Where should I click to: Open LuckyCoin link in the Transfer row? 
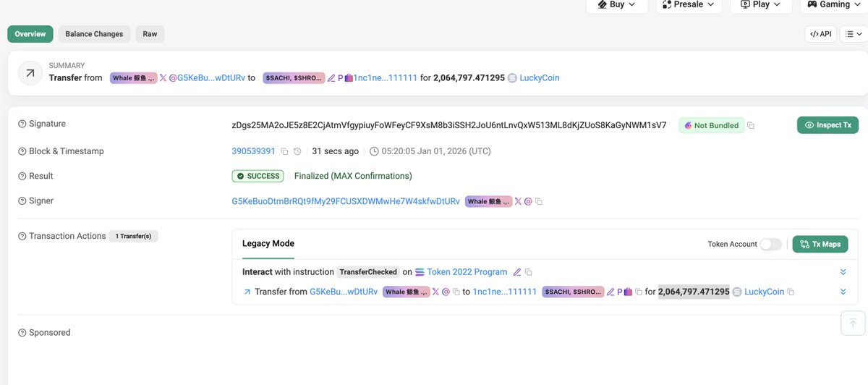click(x=764, y=292)
